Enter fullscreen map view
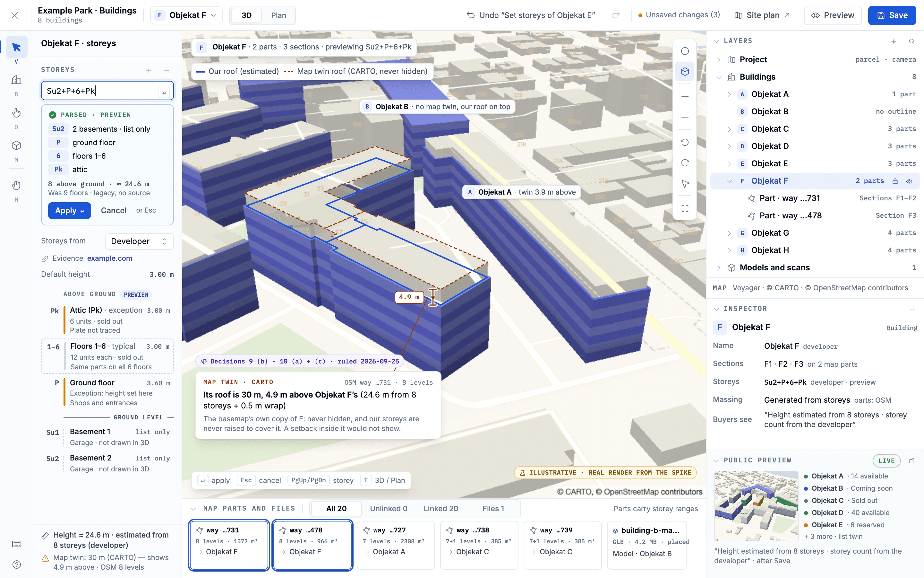 [685, 208]
